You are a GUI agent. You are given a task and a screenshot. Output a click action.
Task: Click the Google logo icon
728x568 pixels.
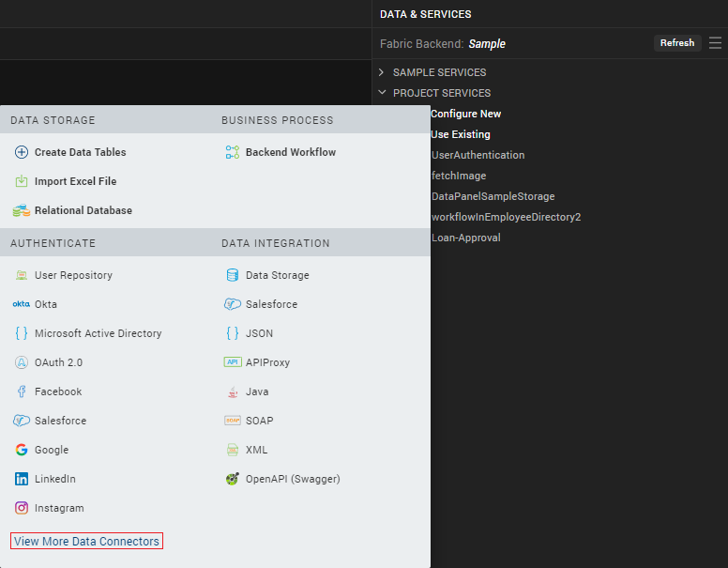tap(22, 450)
